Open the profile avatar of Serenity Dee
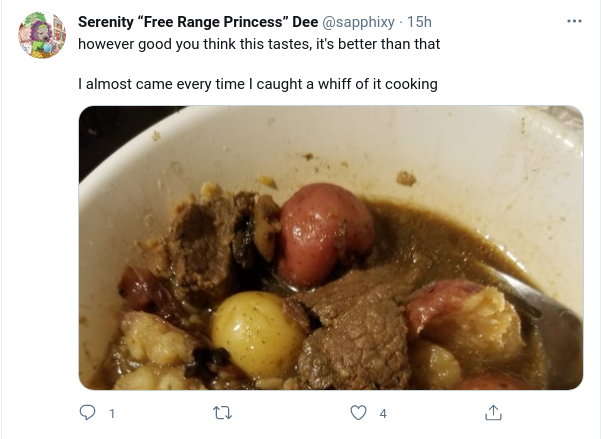Viewport: 601px width, 439px height. point(42,35)
